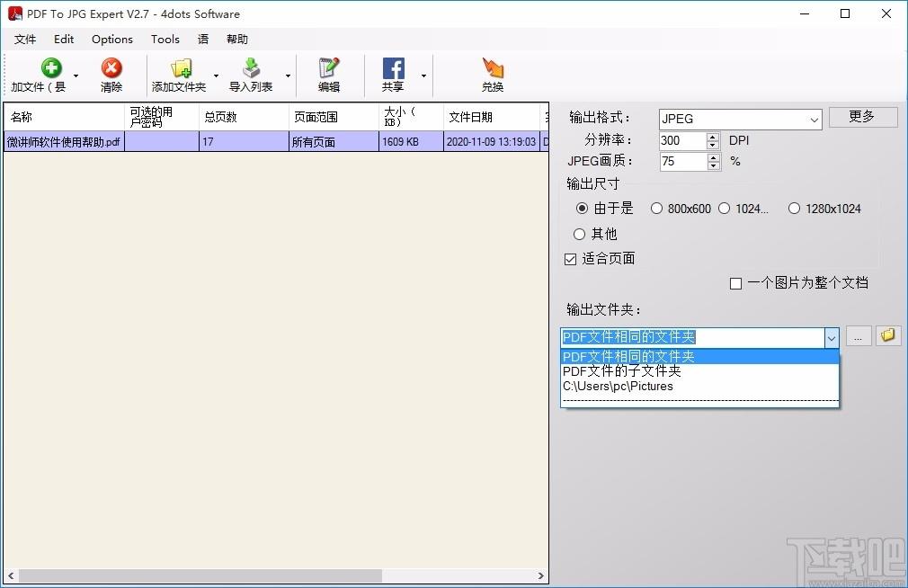Select the 1280x1024 size radio button

click(x=794, y=208)
